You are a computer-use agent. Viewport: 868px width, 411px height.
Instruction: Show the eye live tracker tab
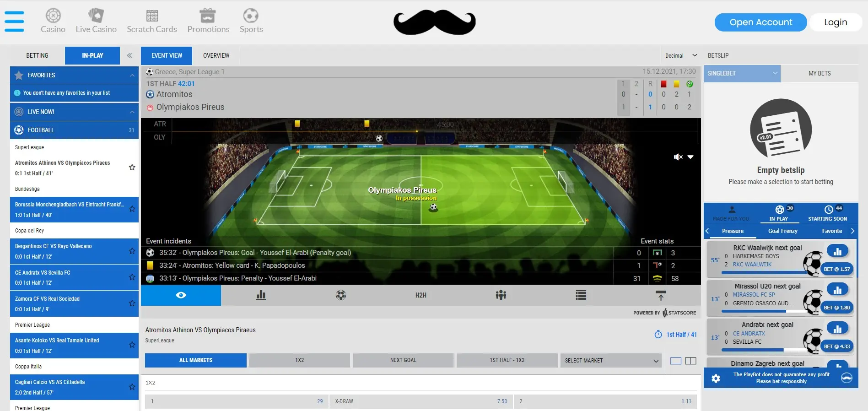point(181,295)
